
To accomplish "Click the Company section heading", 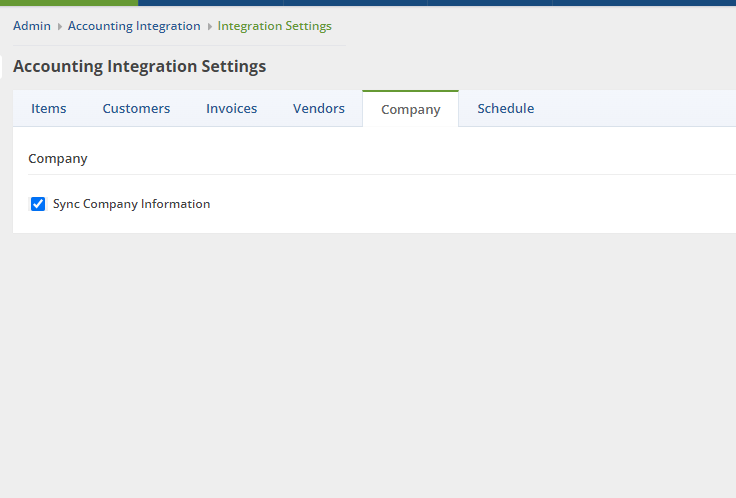I will click(x=58, y=159).
